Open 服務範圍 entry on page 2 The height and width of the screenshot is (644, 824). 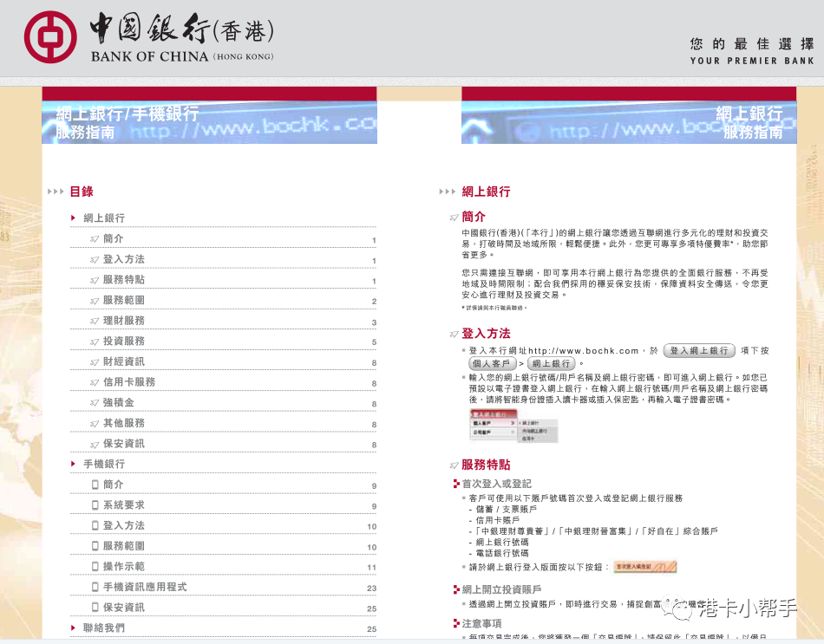(x=223, y=300)
